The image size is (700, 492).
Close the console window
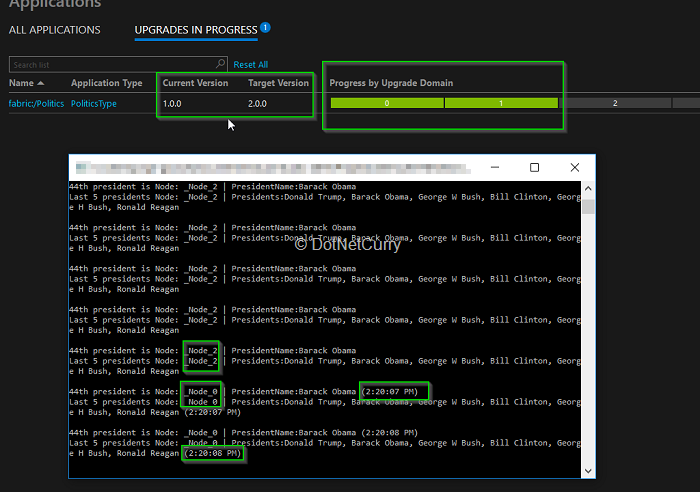click(x=575, y=167)
